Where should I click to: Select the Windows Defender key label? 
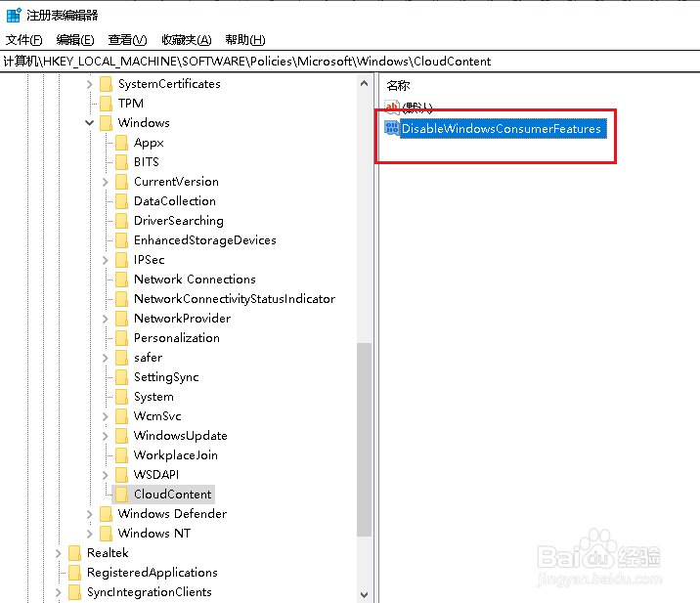pos(172,514)
